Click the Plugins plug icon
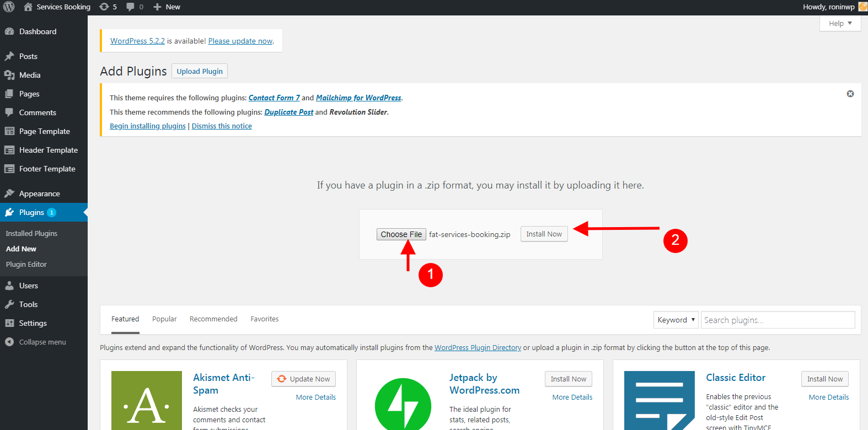This screenshot has width=868, height=430. pyautogui.click(x=9, y=212)
